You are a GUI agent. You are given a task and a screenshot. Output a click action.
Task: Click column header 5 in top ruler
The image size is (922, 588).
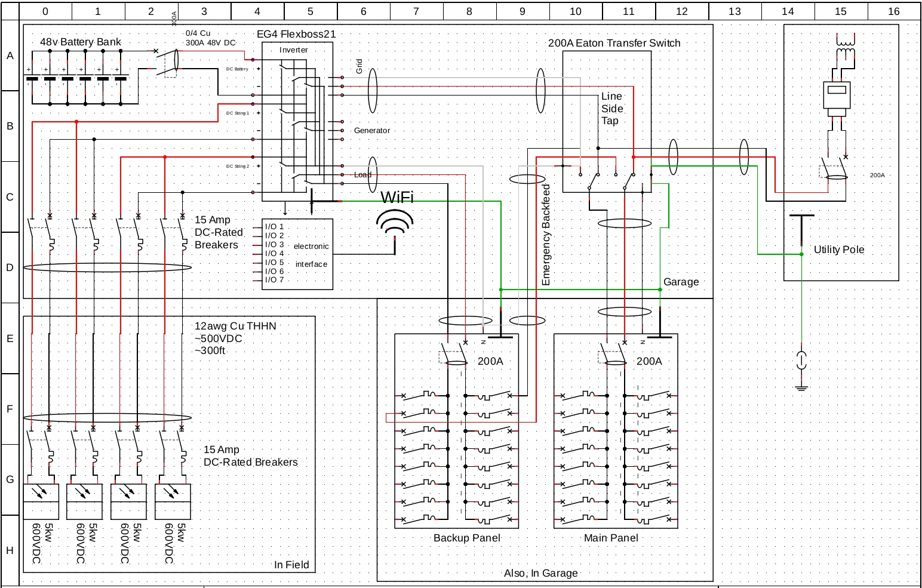point(311,11)
